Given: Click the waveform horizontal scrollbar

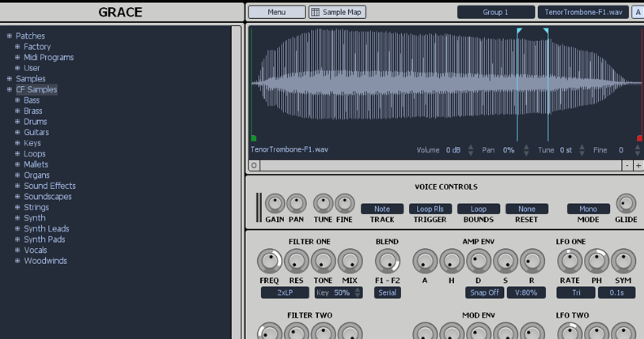Looking at the screenshot, I should click(439, 166).
